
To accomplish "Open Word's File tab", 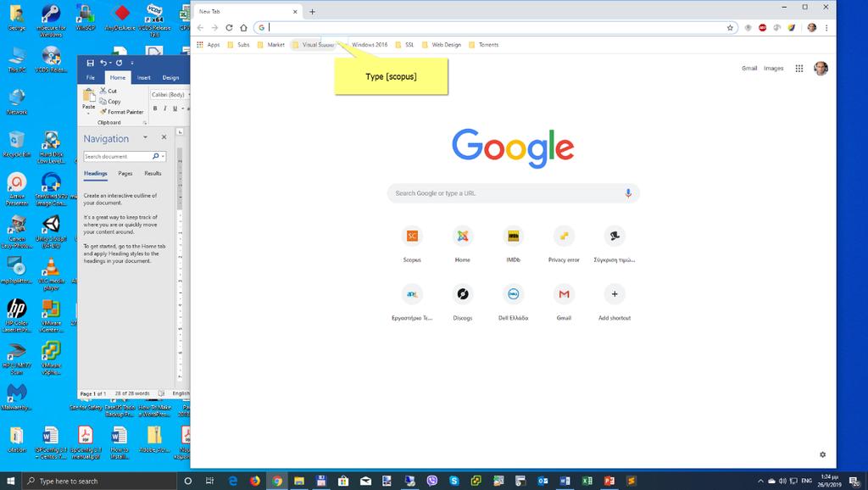I will tap(90, 77).
